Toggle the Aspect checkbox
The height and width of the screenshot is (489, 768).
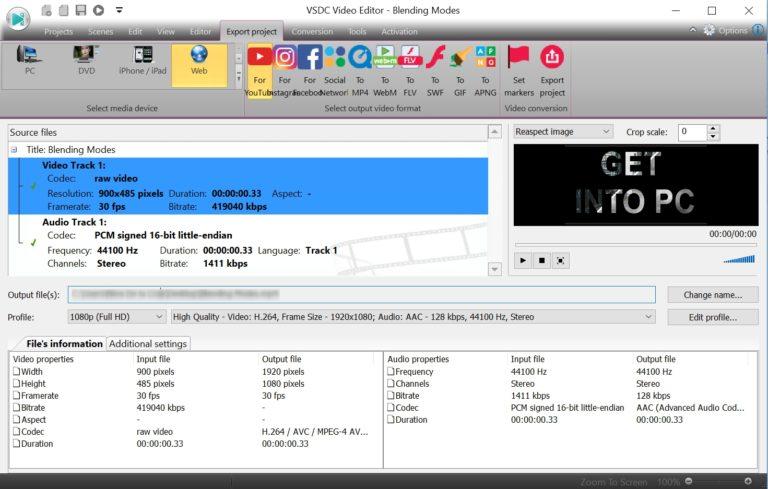[x=17, y=419]
